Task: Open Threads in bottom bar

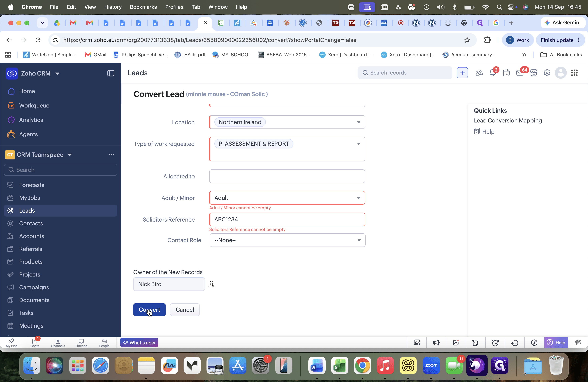Action: click(81, 343)
